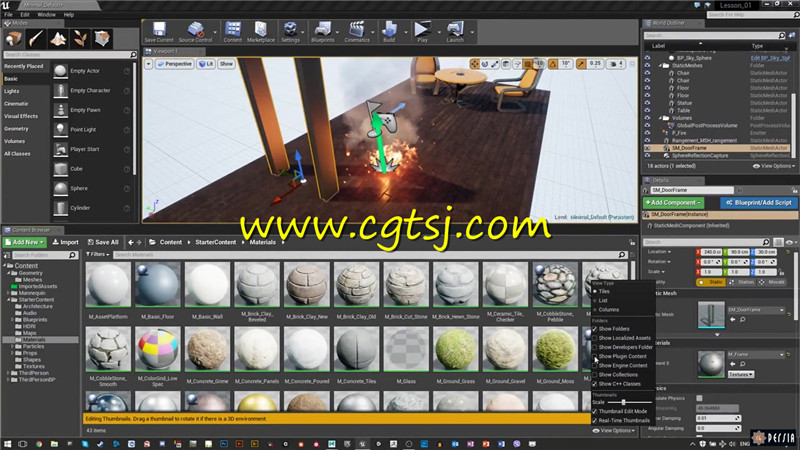Open the Location dropdown in Details

(659, 252)
